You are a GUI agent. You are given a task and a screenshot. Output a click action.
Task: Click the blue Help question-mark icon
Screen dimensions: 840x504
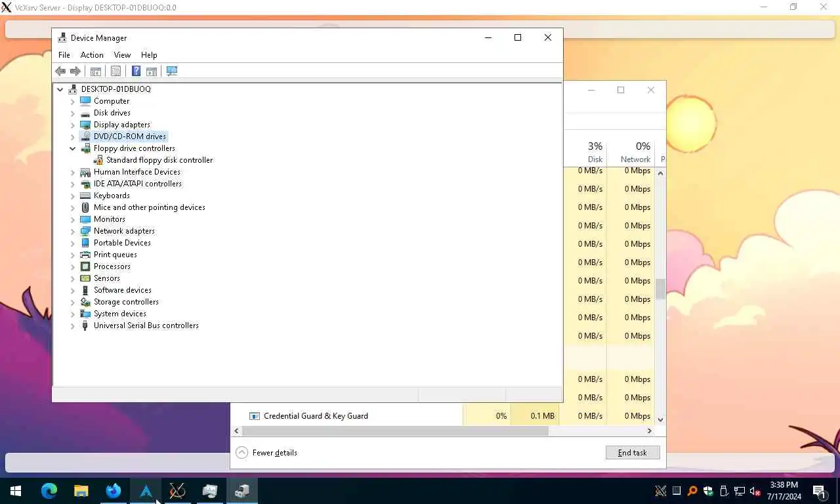136,71
